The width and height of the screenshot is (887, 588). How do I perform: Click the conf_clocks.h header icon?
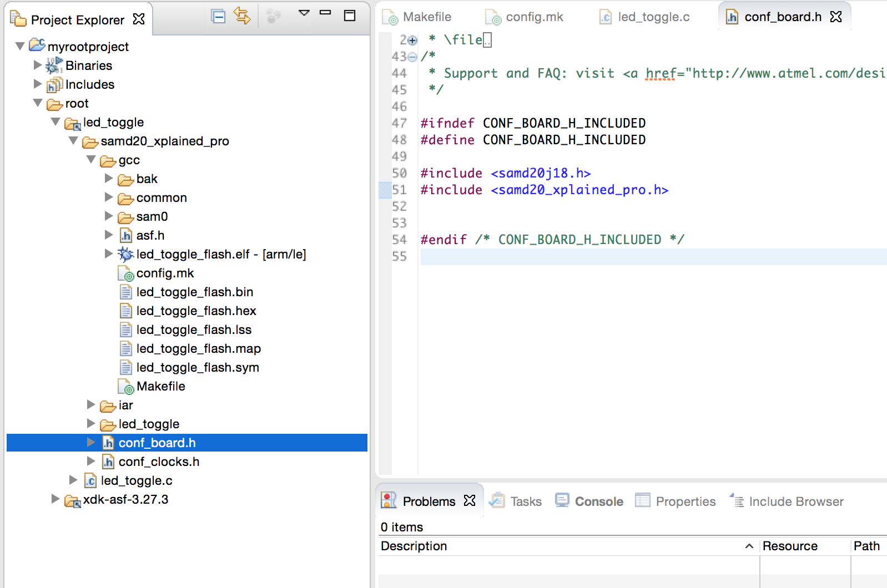pyautogui.click(x=108, y=462)
